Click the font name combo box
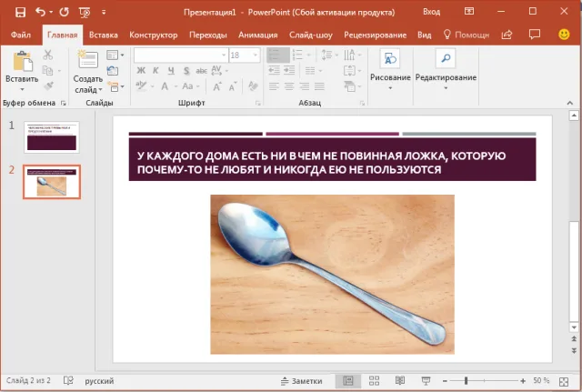This screenshot has width=582, height=392. click(181, 55)
